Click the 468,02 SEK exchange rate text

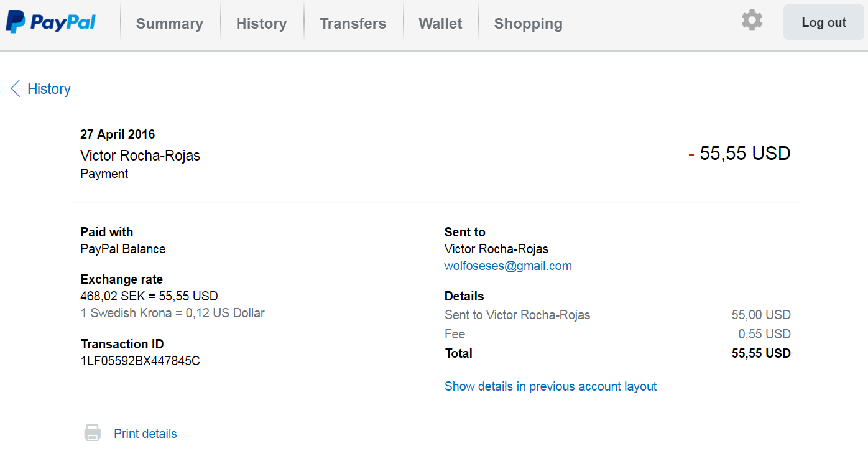pos(149,296)
